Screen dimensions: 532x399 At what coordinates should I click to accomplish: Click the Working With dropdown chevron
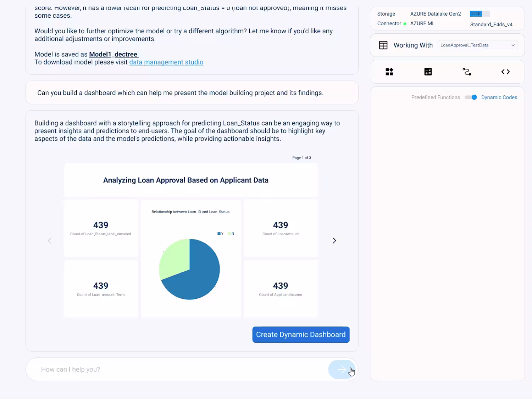point(513,45)
